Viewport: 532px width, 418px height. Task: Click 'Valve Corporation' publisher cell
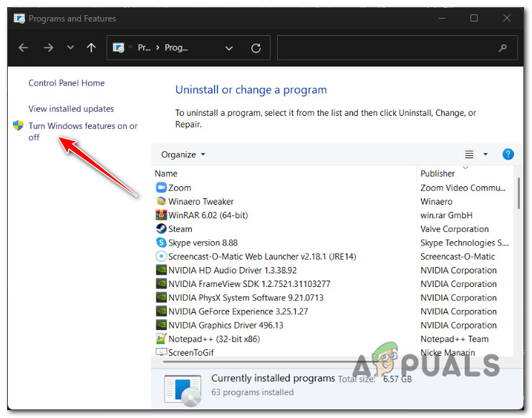pyautogui.click(x=454, y=229)
